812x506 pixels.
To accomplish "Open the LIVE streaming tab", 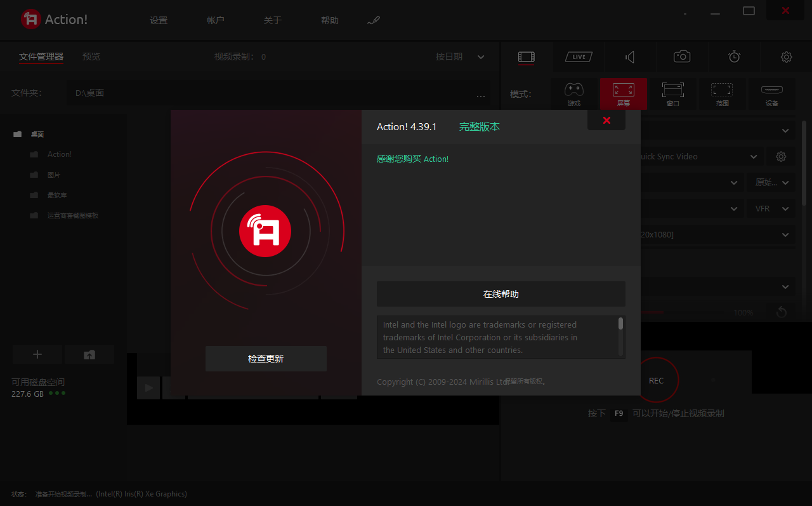I will click(579, 57).
